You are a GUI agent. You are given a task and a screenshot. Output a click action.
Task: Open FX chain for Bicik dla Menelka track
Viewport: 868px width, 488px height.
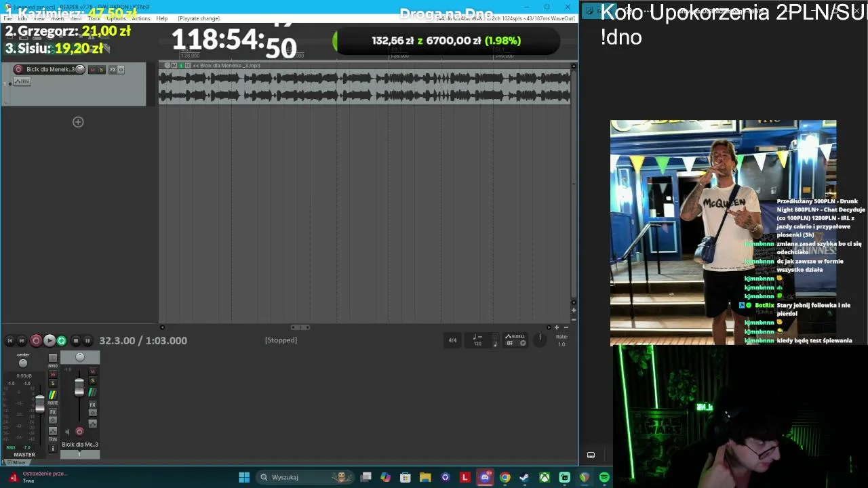113,70
